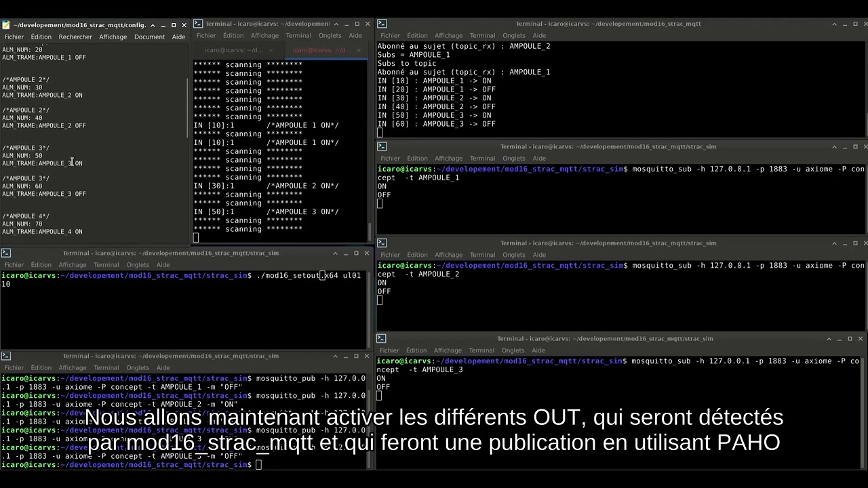Open Terminal menu in the mod16_setout terminal
Viewport: 868px width, 488px height.
[x=106, y=265]
